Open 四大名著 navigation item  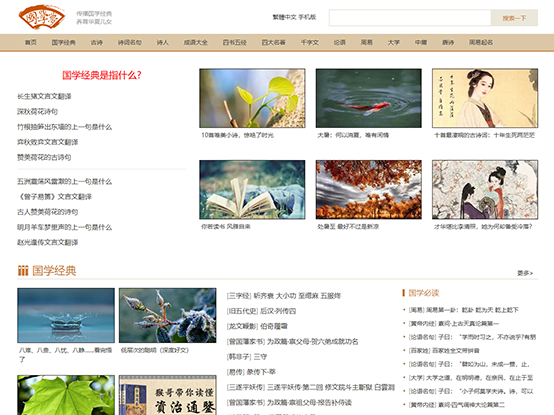pos(273,42)
